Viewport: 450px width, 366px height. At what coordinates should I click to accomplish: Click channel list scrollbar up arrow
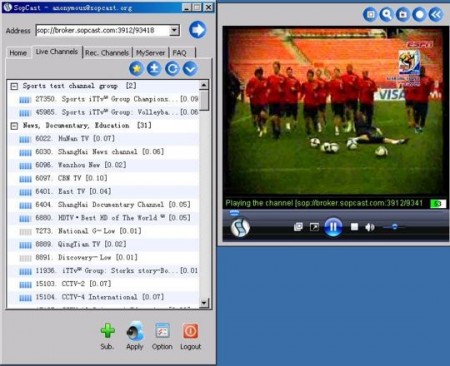pos(204,85)
